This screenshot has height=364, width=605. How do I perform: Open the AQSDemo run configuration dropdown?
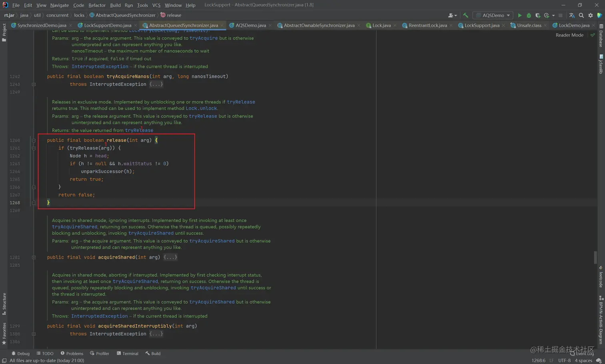point(493,15)
